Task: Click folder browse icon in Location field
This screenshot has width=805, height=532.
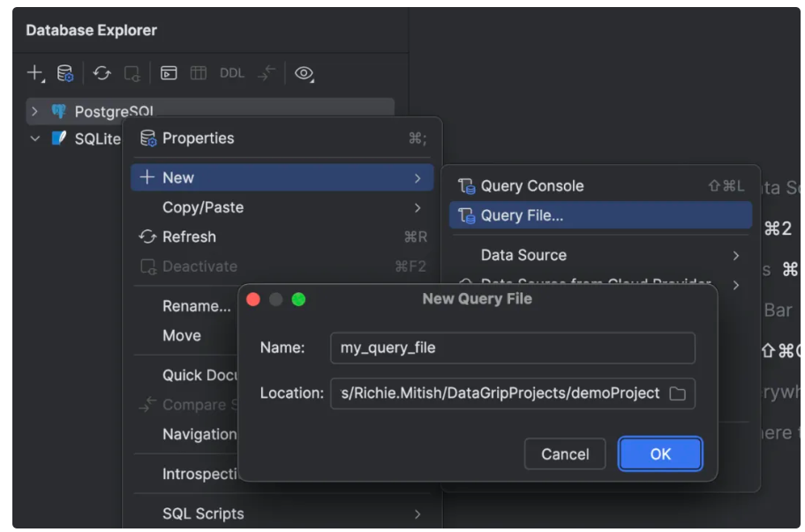Action: [x=677, y=393]
